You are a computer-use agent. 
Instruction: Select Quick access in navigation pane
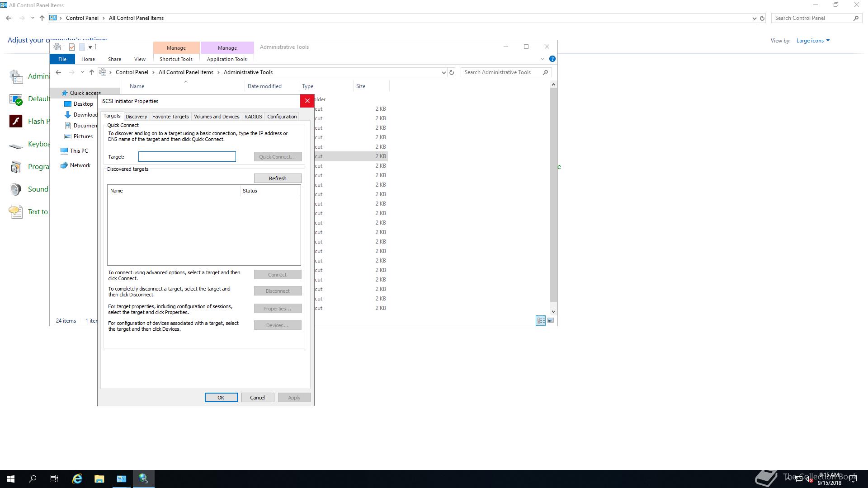85,93
